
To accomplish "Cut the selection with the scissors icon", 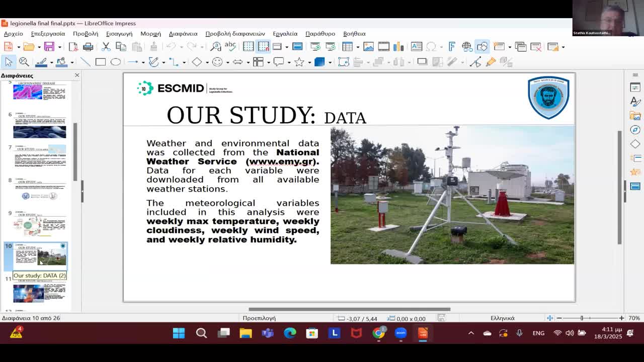I will pyautogui.click(x=106, y=47).
